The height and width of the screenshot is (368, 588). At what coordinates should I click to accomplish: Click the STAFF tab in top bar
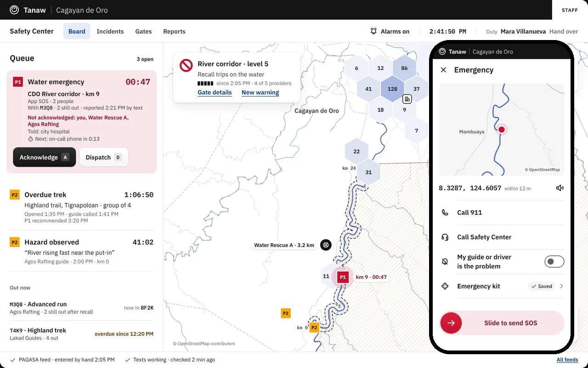[570, 10]
